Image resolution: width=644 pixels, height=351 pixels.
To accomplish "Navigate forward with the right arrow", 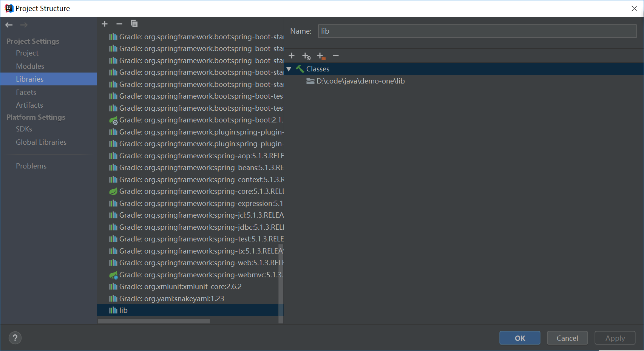I will pos(24,25).
